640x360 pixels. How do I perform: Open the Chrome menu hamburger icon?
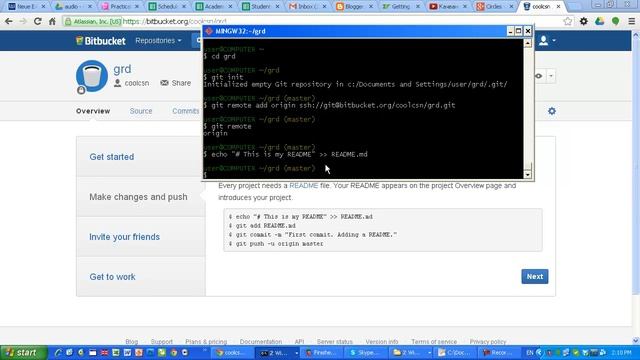[631, 21]
